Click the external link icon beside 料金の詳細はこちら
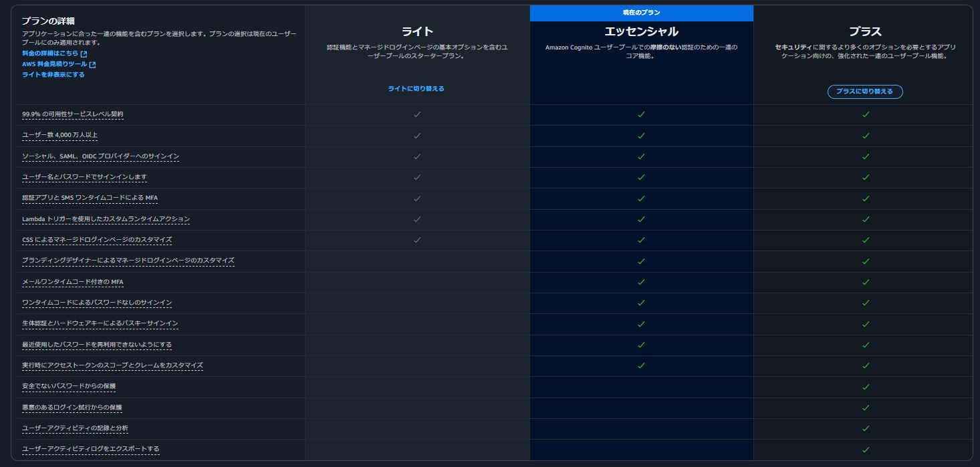Screen dimensions: 980x467 click(x=84, y=53)
